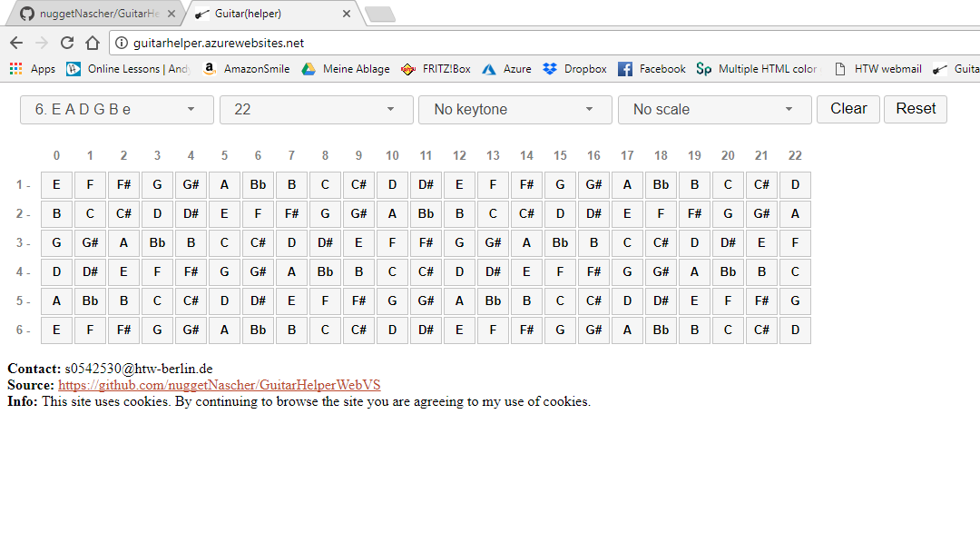Viewport: 980px width, 552px height.
Task: Open the Apps bookmark grid icon
Action: click(x=15, y=69)
